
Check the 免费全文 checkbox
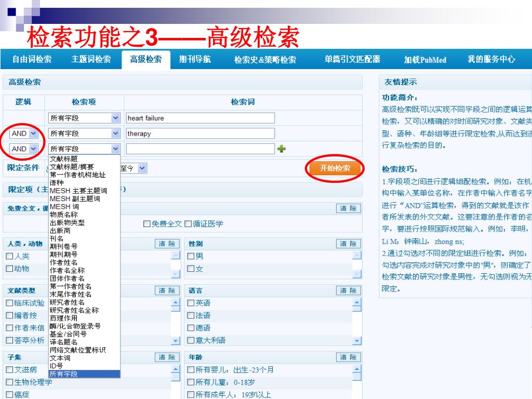coord(147,224)
